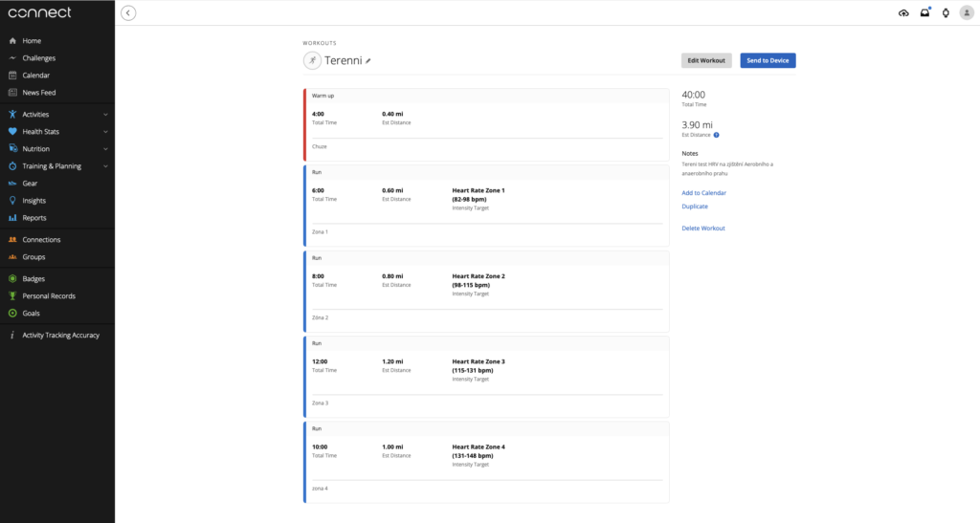
Task: Click the Add to Calendar link
Action: point(703,193)
